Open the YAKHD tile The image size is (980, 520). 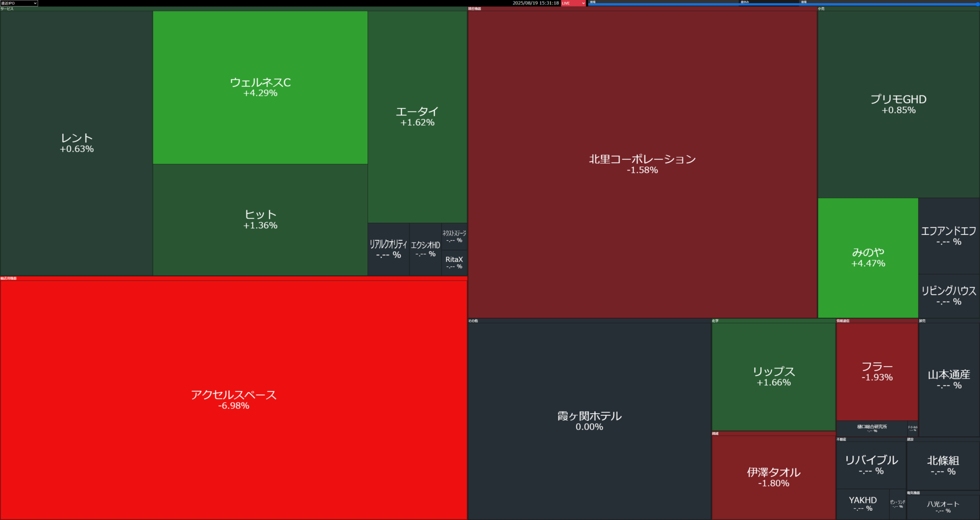tap(863, 504)
